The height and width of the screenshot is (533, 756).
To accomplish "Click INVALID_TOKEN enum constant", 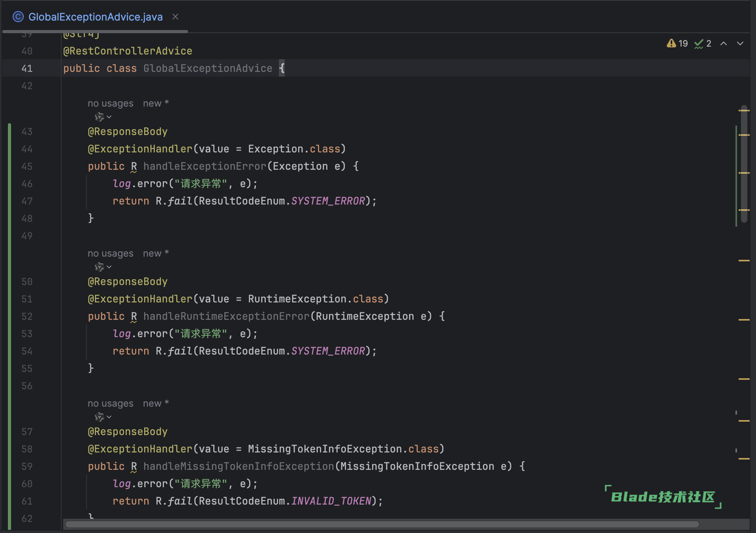I will pyautogui.click(x=331, y=501).
